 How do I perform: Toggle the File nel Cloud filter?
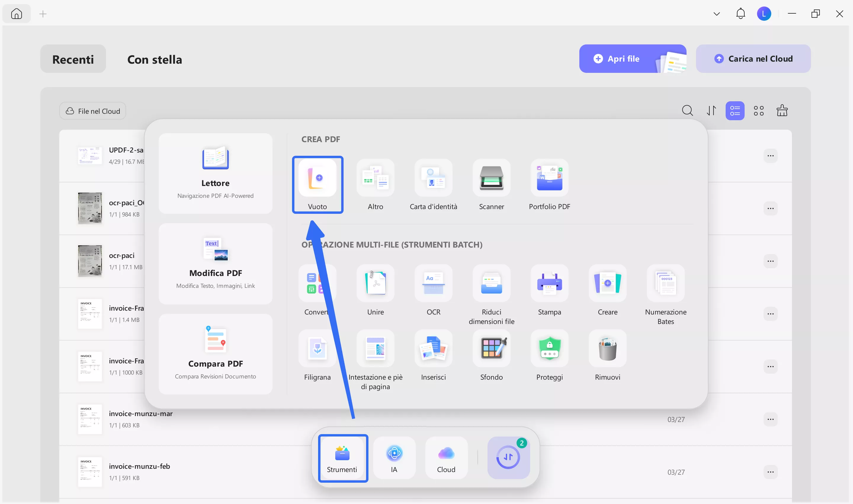(x=92, y=111)
